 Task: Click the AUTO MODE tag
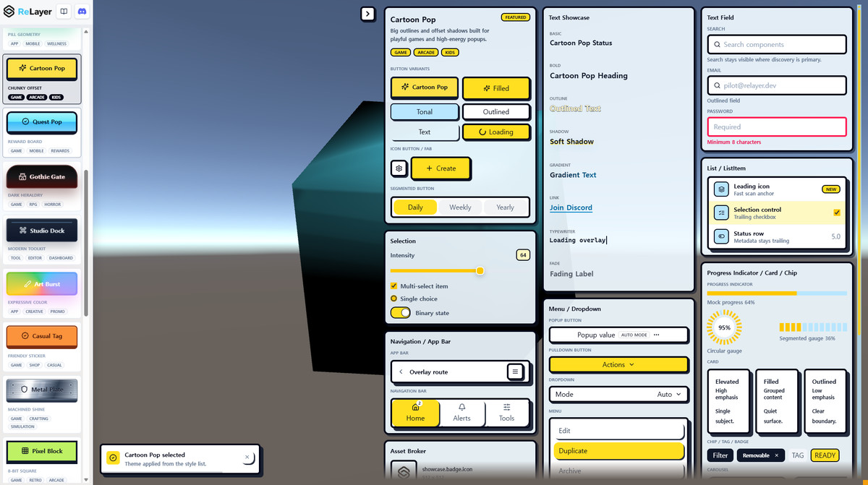(634, 335)
